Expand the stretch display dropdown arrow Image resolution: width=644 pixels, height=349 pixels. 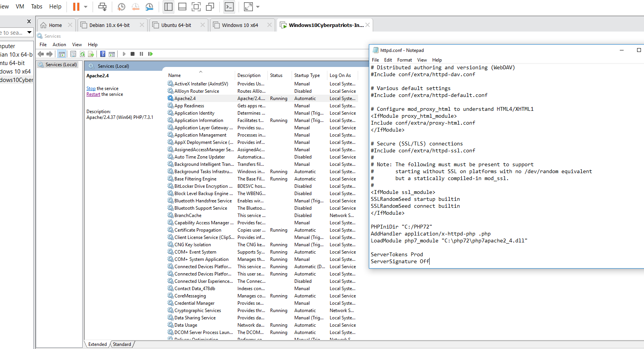pyautogui.click(x=258, y=7)
